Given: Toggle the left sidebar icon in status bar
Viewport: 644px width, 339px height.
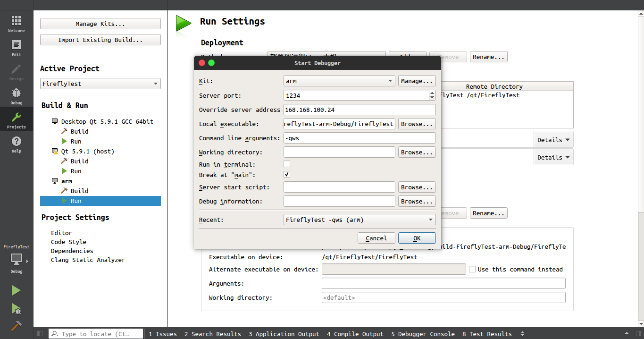Looking at the screenshot, I should (40, 334).
